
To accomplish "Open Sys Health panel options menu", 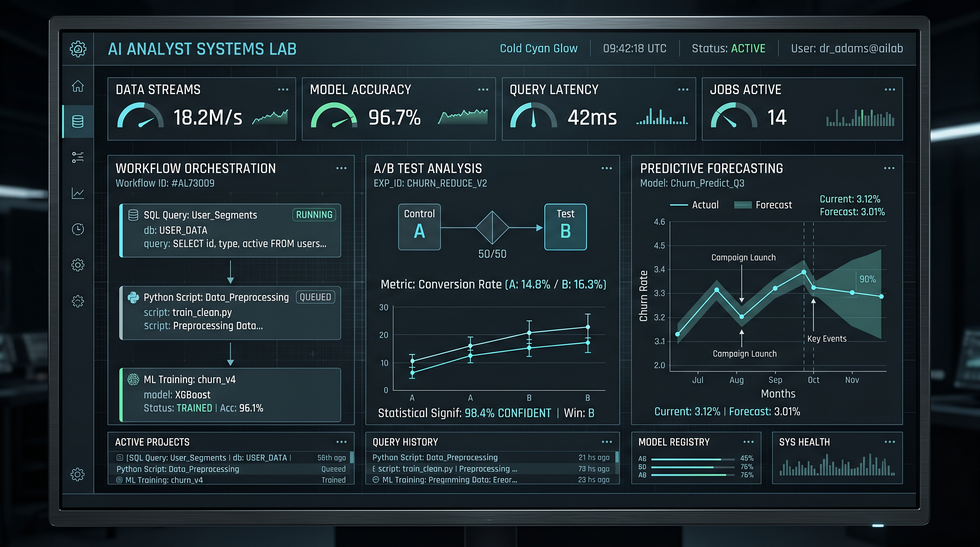I will click(x=890, y=442).
